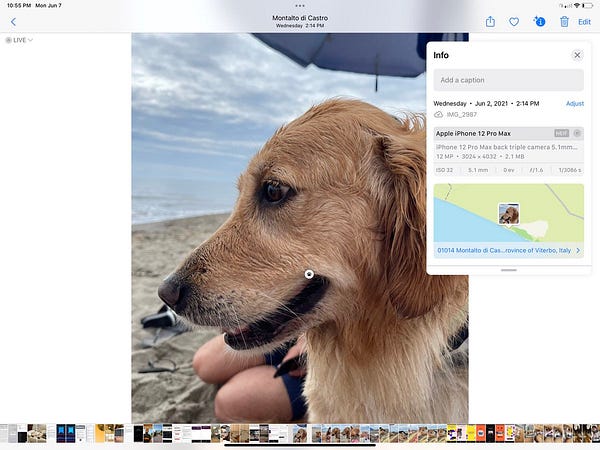Select the 12 MP • 3024 × 4032 line
The width and height of the screenshot is (600, 450).
point(480,157)
